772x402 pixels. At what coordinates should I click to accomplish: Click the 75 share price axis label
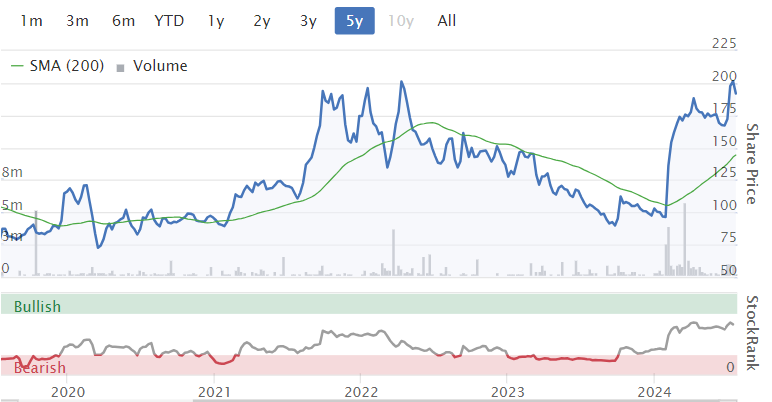pyautogui.click(x=728, y=237)
